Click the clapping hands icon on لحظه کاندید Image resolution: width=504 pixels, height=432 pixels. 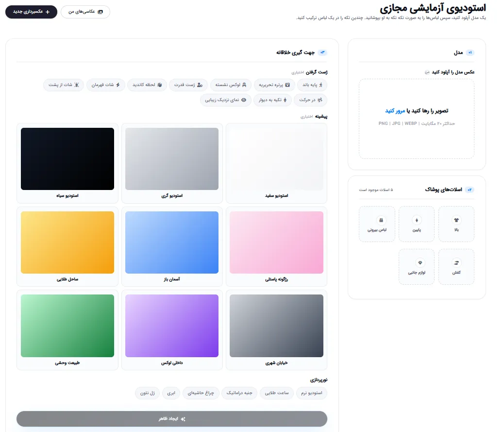coord(159,85)
